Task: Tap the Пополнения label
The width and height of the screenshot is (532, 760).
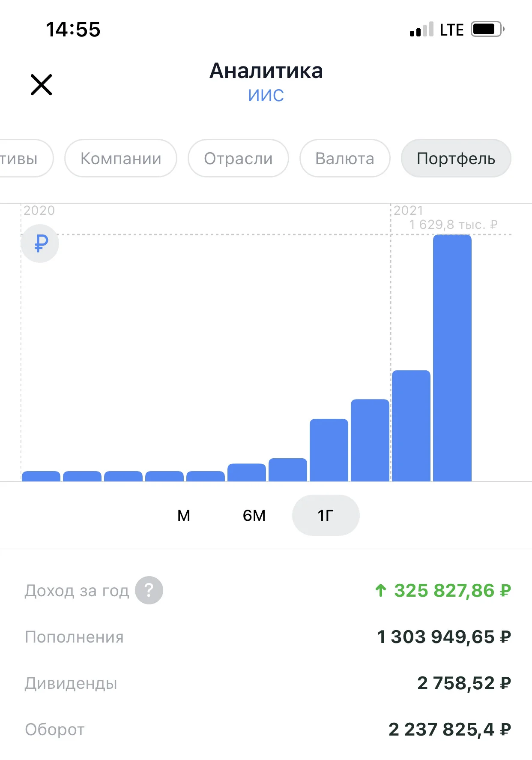Action: pos(74,637)
